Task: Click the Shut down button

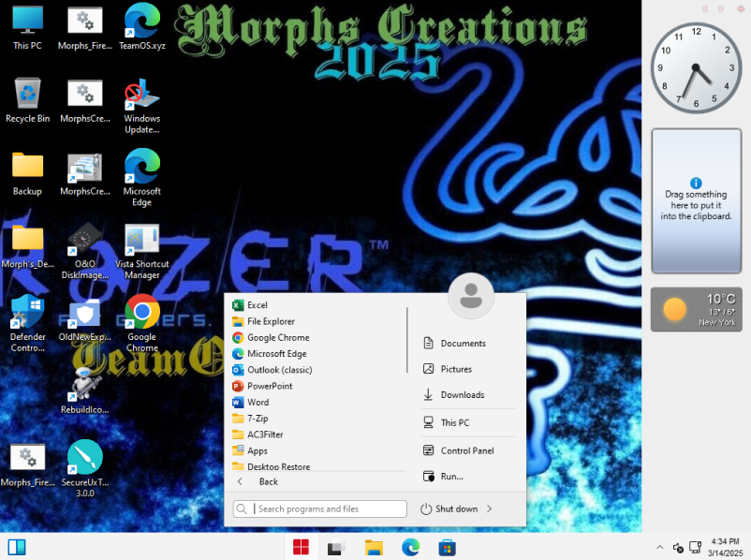Action: pos(449,508)
